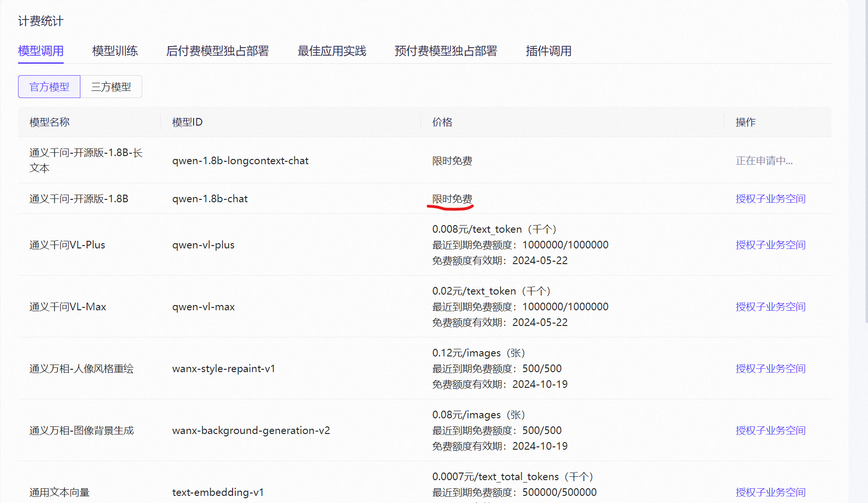
Task: Click 授权子业务空间 for qwen-1.8b-chat
Action: pyautogui.click(x=770, y=198)
